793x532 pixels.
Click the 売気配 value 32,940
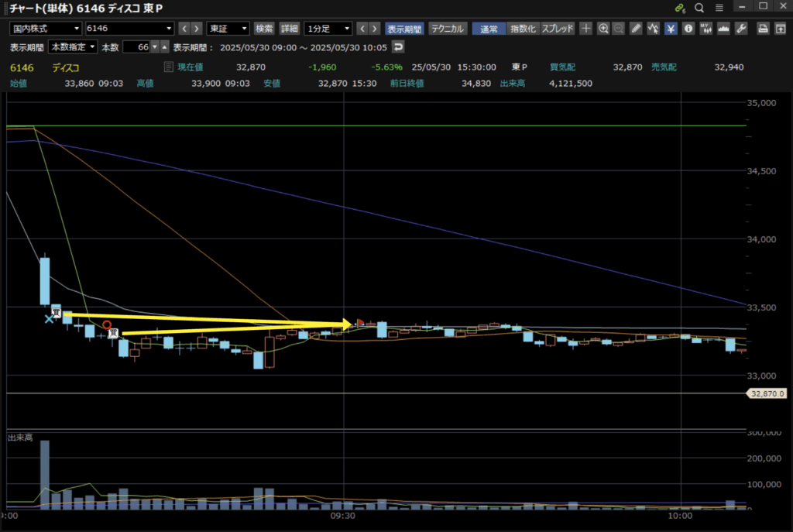729,67
